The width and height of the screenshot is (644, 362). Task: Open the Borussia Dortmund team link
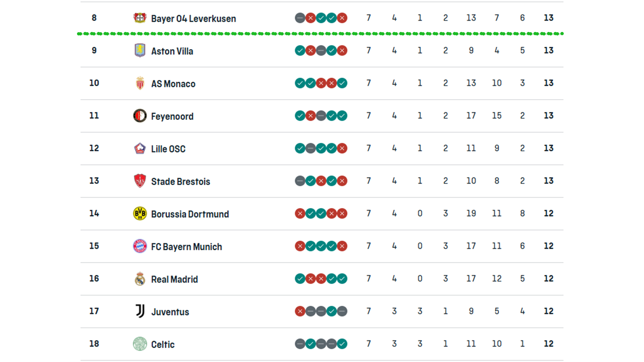pyautogui.click(x=190, y=214)
